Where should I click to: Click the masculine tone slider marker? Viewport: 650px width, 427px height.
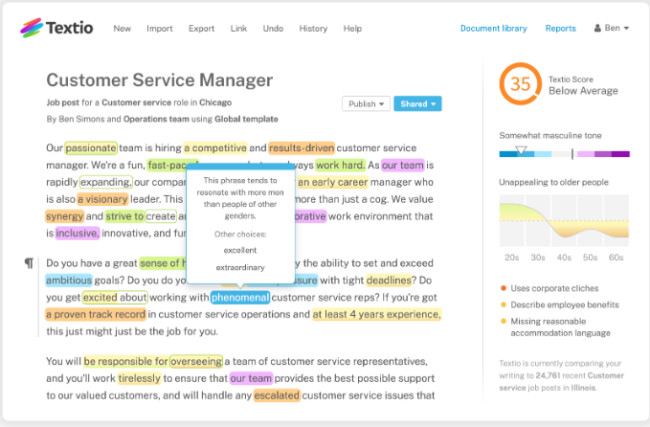pos(520,151)
